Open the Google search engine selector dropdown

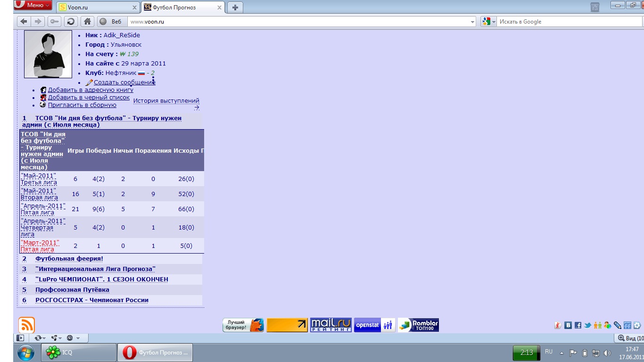tap(488, 22)
